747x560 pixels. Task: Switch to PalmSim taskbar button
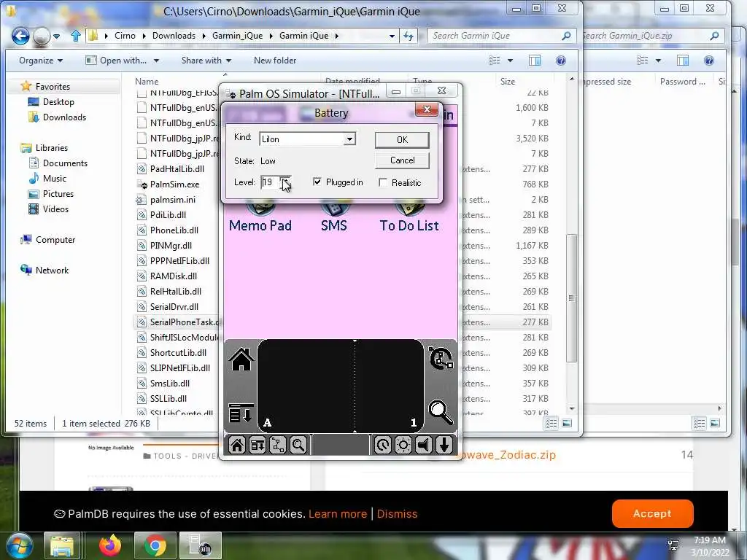point(200,545)
